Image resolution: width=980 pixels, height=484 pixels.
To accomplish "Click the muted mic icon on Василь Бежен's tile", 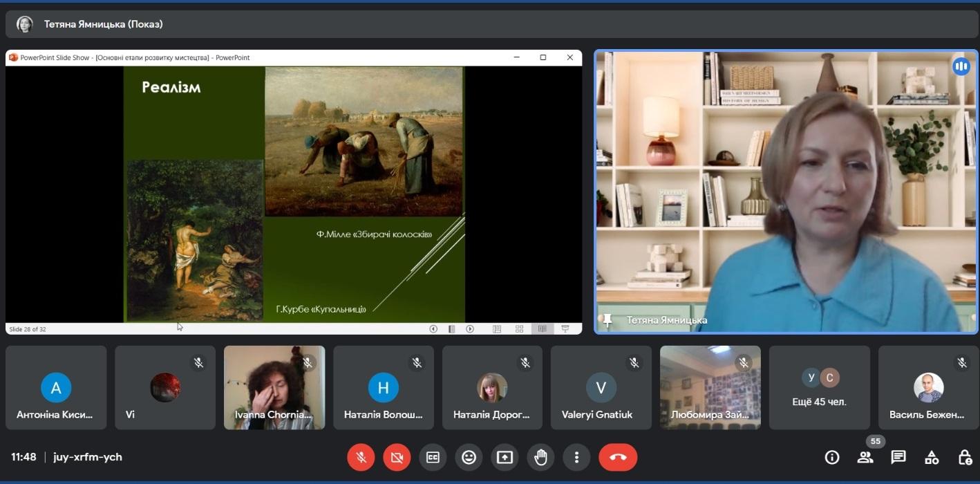I will pyautogui.click(x=962, y=362).
